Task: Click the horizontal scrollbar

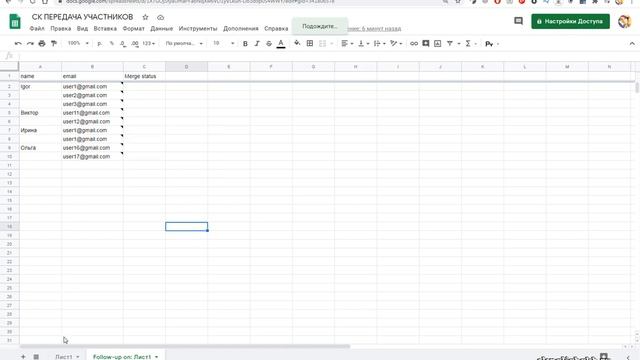Action: click(184, 347)
